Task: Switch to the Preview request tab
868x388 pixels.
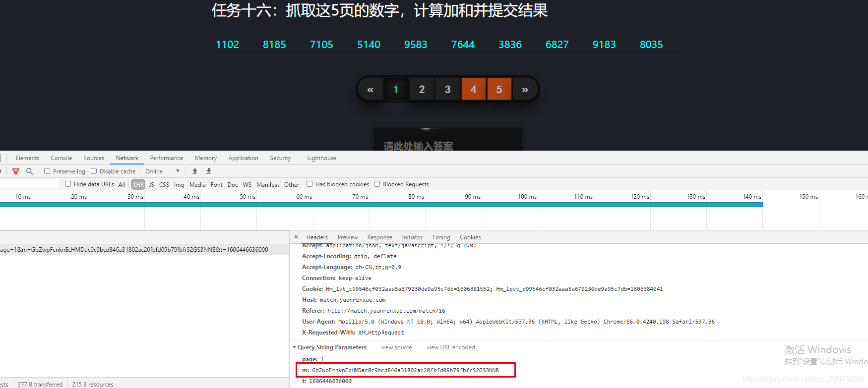Action: coord(348,237)
